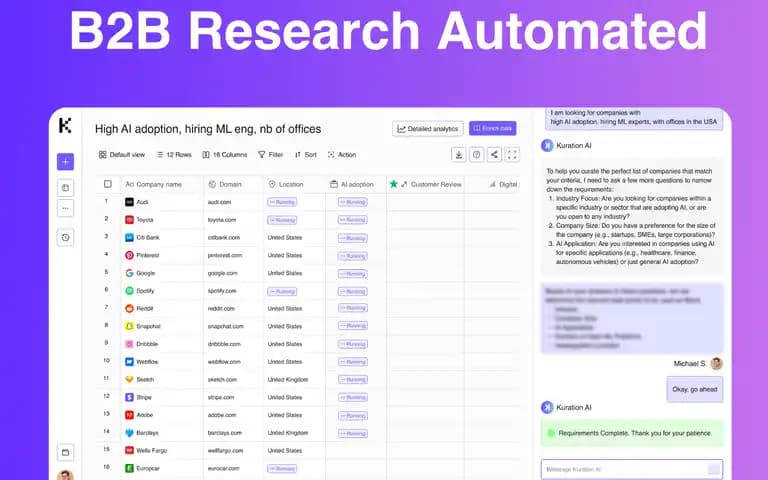Click the Detailed analytics button

428,129
